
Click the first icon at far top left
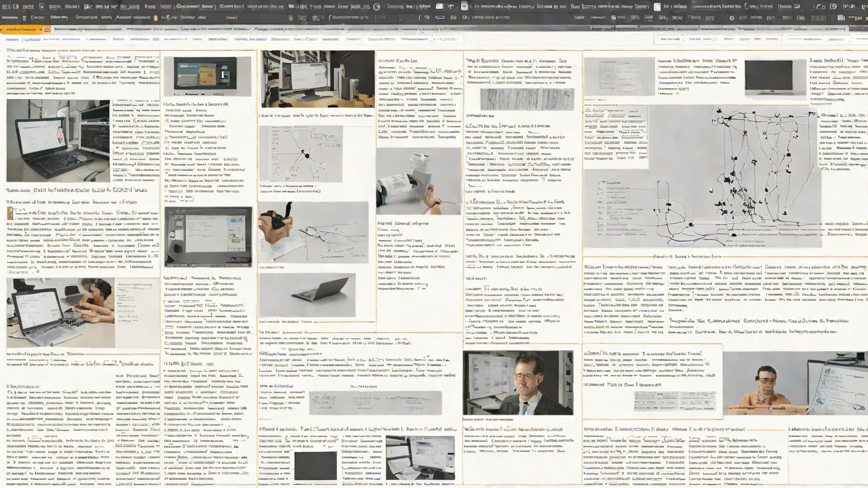coord(7,6)
